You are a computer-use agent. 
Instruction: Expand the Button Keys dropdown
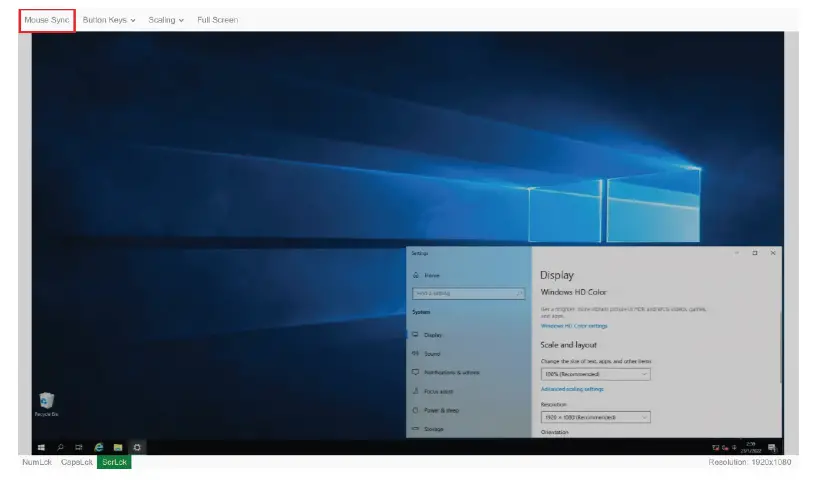pyautogui.click(x=108, y=20)
